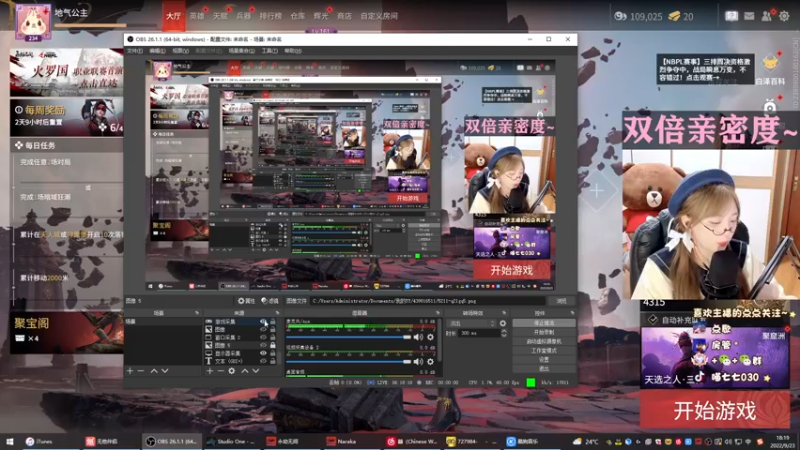This screenshot has height=450, width=800.
Task: Open iTunes from the Windows taskbar
Action: point(40,441)
